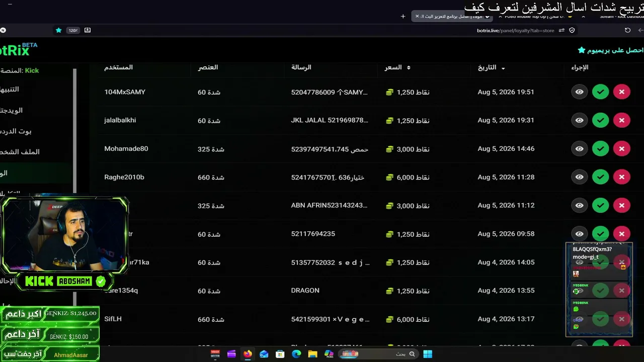644x362 pixels.
Task: Open Firefox from the taskbar
Action: tap(248, 354)
